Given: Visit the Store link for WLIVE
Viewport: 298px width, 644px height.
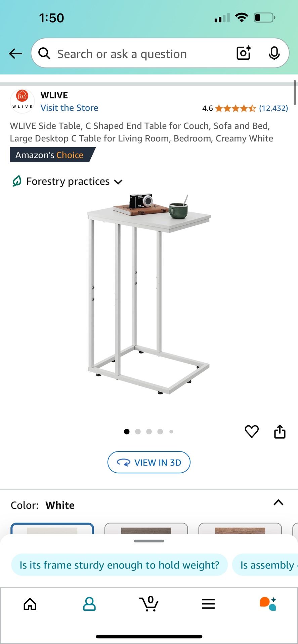Looking at the screenshot, I should pyautogui.click(x=69, y=108).
